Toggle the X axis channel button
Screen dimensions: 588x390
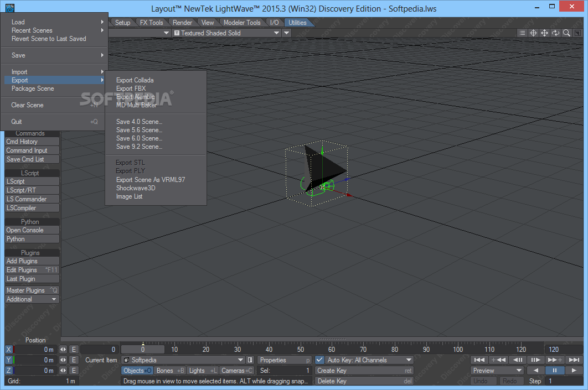[9, 349]
